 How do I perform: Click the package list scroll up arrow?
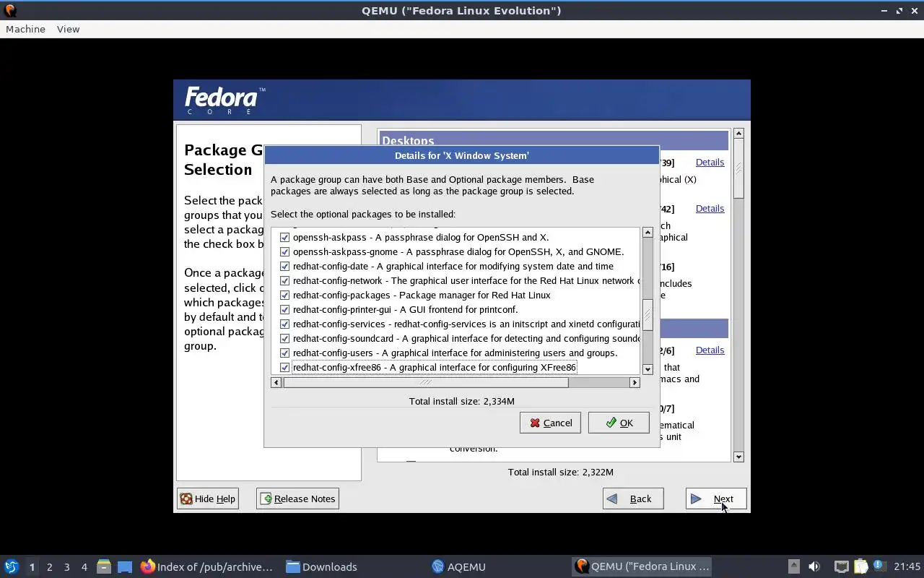(x=648, y=233)
